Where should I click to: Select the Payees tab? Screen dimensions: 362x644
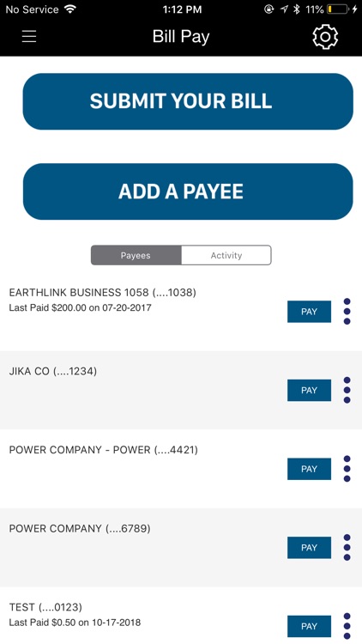coord(136,255)
